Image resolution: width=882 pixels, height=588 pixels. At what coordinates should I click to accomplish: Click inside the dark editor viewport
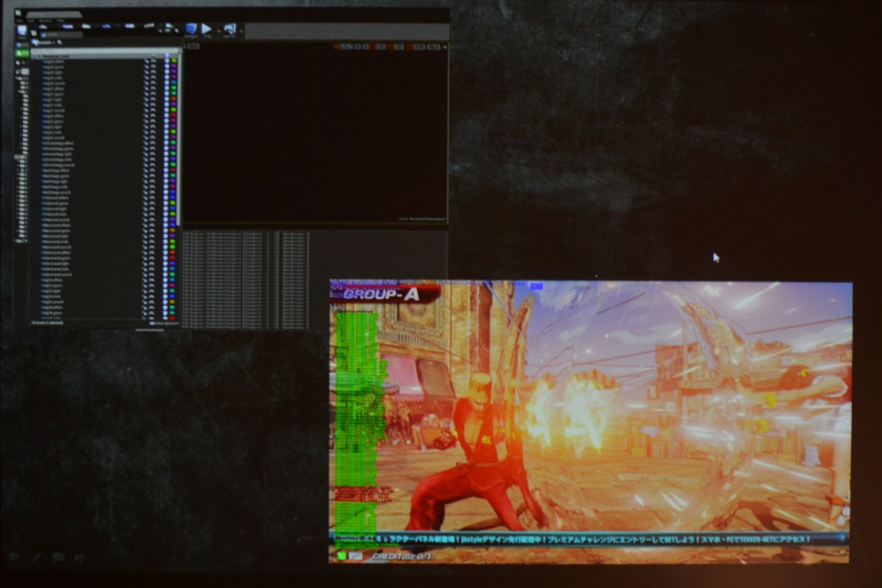pos(315,132)
